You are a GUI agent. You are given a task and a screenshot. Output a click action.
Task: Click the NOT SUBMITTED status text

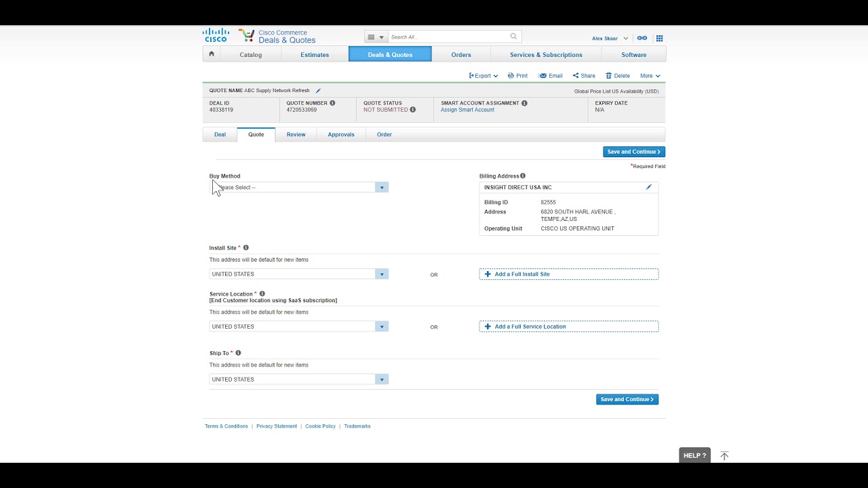pyautogui.click(x=386, y=110)
